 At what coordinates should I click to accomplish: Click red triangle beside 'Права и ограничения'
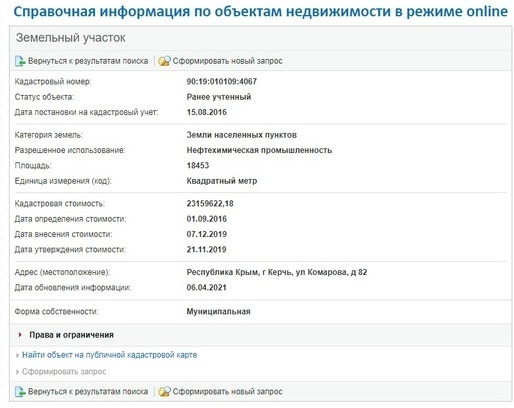point(20,335)
